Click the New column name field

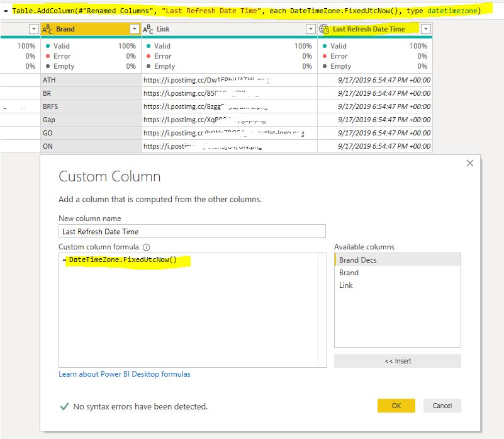tap(192, 231)
